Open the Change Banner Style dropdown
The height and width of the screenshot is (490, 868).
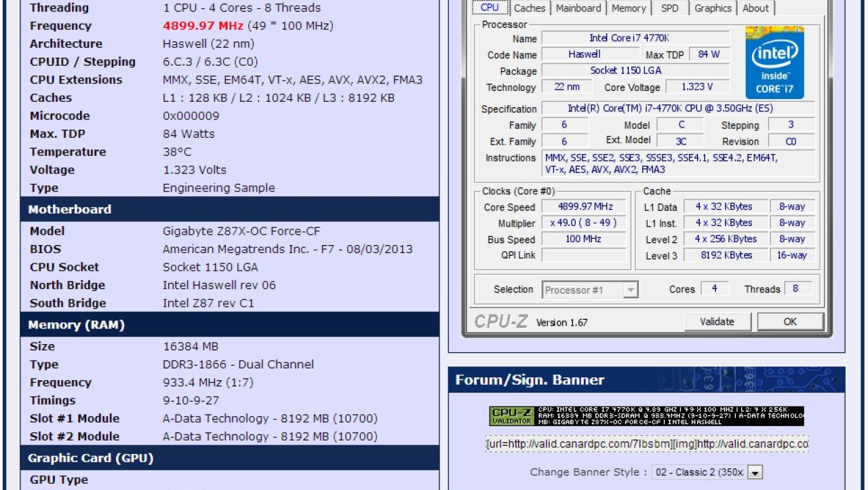point(707,472)
